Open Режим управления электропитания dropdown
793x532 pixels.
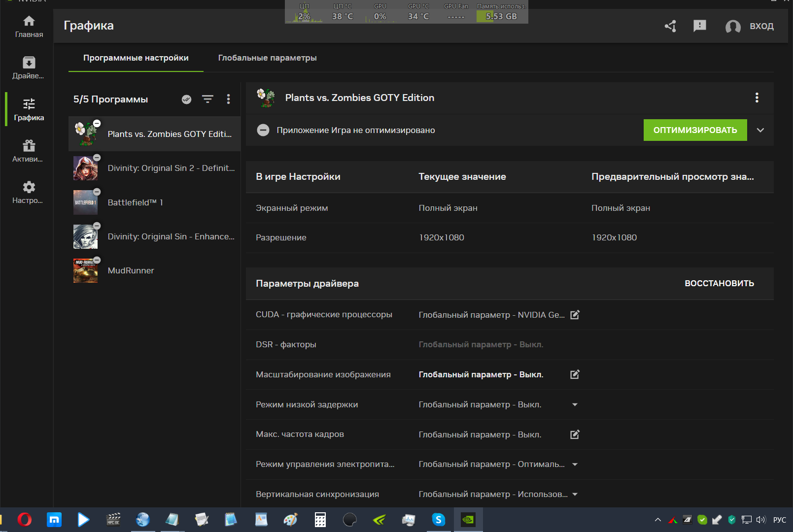pyautogui.click(x=575, y=465)
